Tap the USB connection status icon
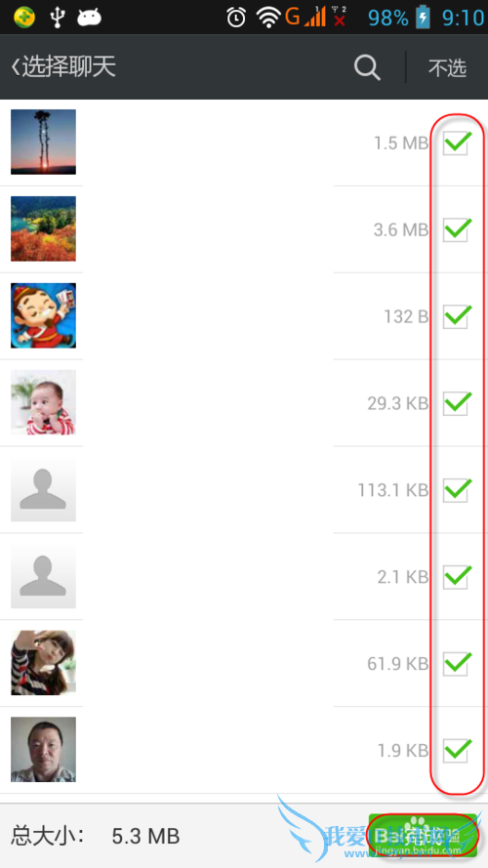Image resolution: width=488 pixels, height=868 pixels. (x=57, y=18)
